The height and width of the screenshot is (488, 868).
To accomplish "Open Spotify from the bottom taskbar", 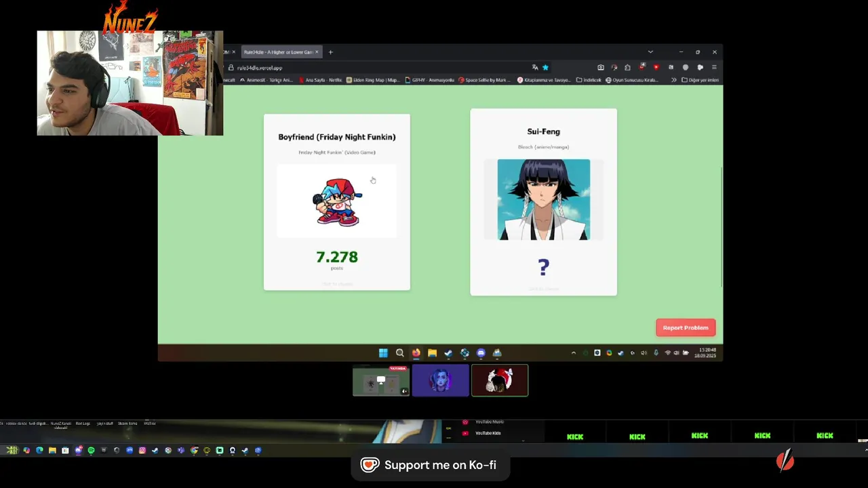I will tap(91, 450).
